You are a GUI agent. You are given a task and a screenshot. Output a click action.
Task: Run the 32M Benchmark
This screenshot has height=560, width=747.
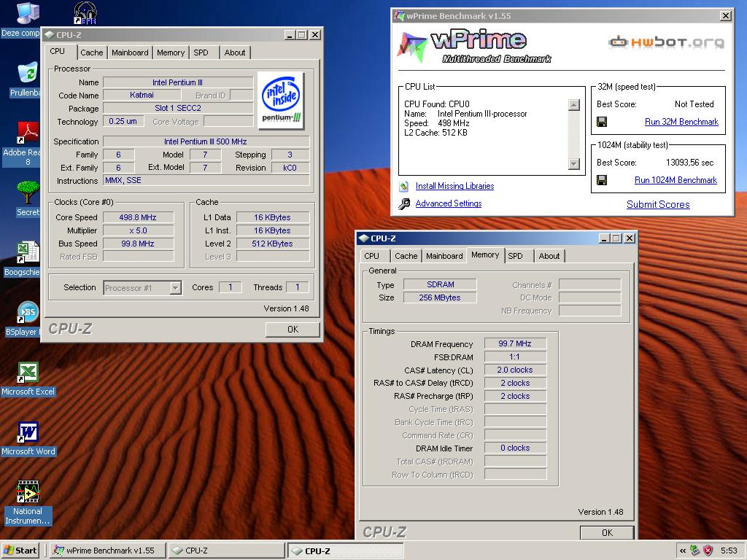pyautogui.click(x=681, y=122)
